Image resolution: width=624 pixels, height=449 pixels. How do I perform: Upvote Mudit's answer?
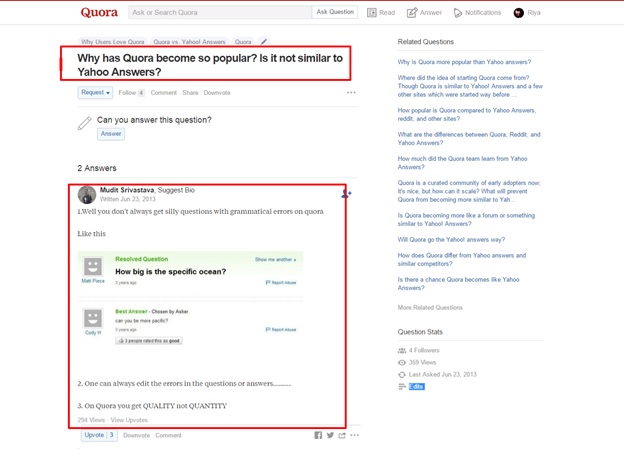pos(99,435)
